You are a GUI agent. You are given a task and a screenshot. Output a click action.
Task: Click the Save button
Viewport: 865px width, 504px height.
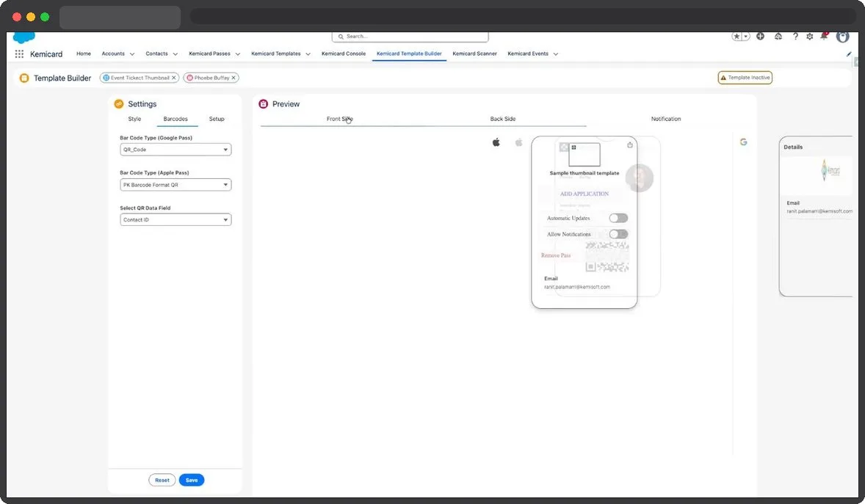coord(192,481)
